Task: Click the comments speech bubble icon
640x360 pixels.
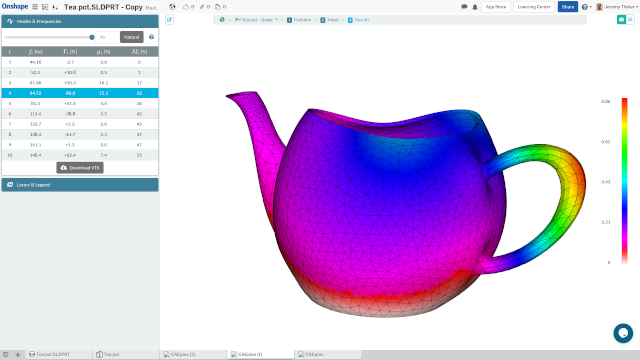Action: pyautogui.click(x=464, y=7)
